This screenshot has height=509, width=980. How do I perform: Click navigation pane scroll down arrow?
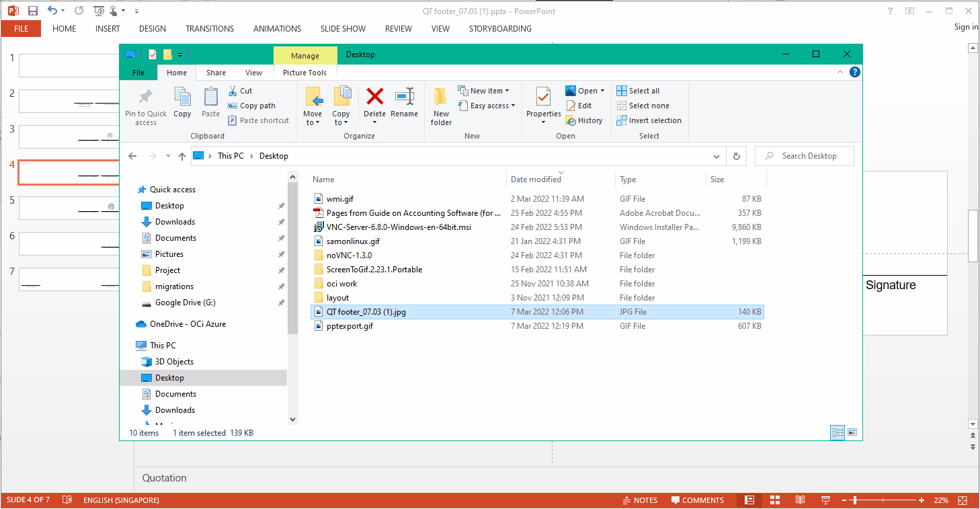[x=292, y=419]
